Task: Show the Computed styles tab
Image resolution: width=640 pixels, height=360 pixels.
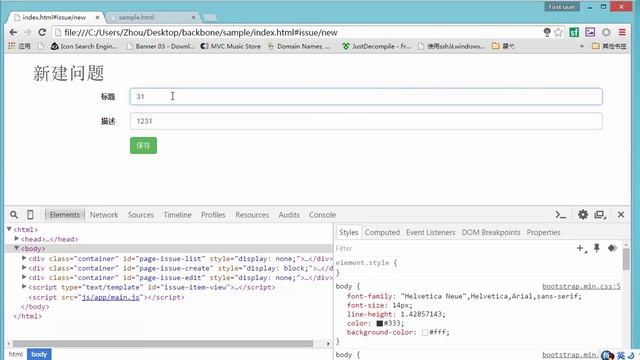Action: [382, 232]
